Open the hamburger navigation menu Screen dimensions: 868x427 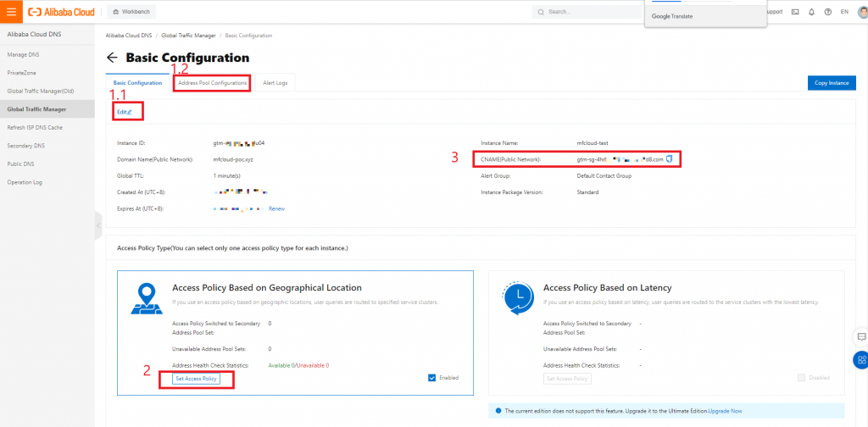(x=11, y=12)
